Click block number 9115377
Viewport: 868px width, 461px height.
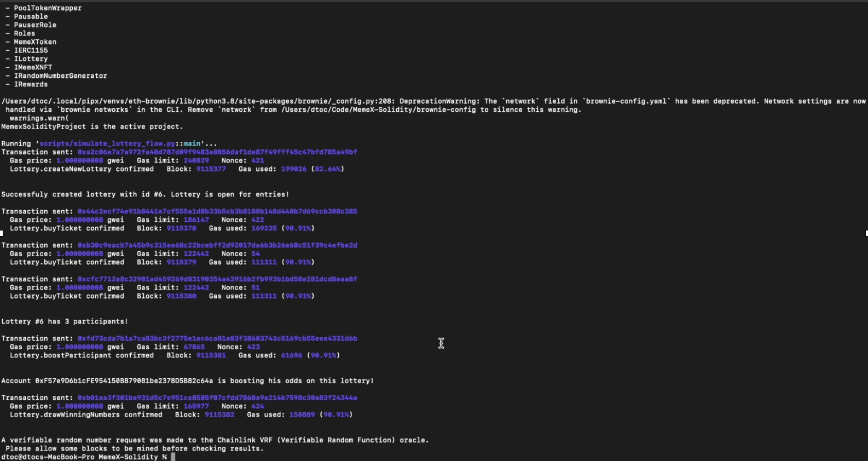211,169
